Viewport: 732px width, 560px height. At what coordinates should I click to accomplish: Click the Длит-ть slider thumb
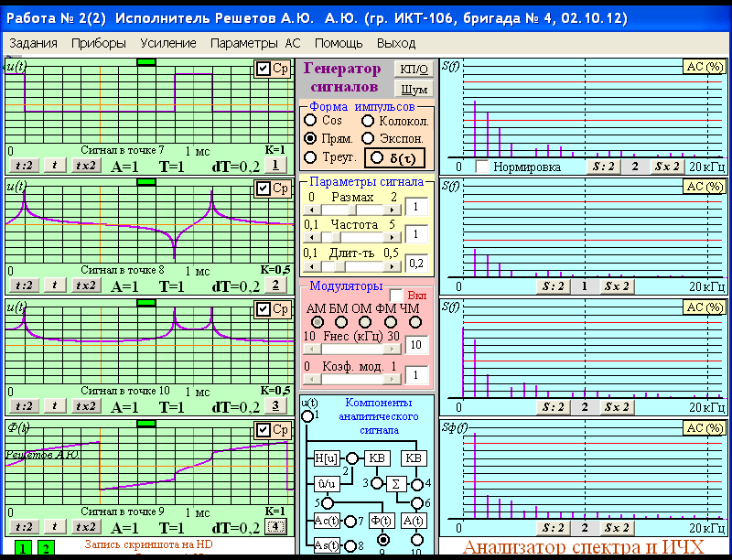[x=340, y=266]
